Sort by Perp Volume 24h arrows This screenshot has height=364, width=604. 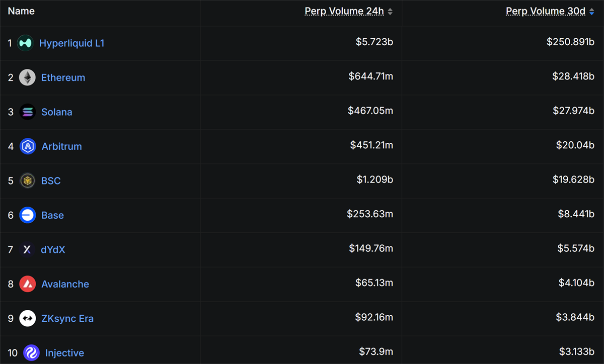point(390,12)
